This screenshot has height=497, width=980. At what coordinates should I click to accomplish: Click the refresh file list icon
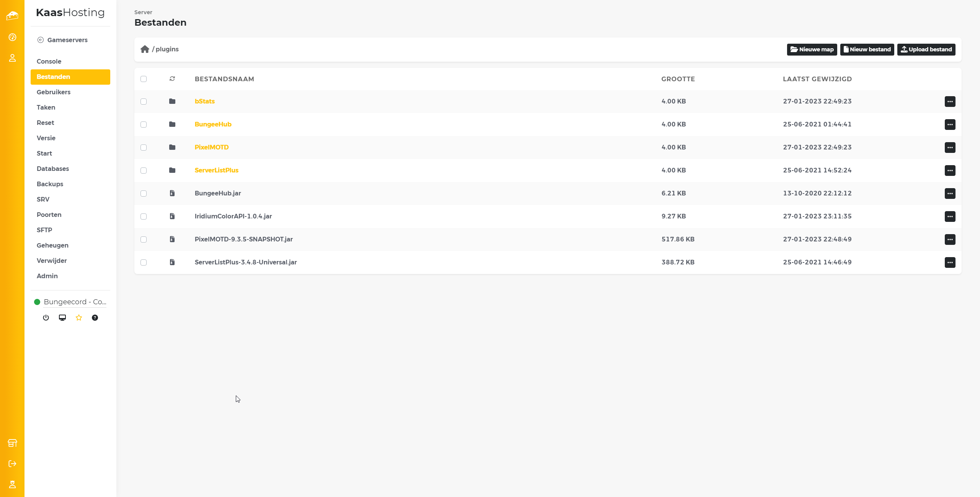coord(172,79)
